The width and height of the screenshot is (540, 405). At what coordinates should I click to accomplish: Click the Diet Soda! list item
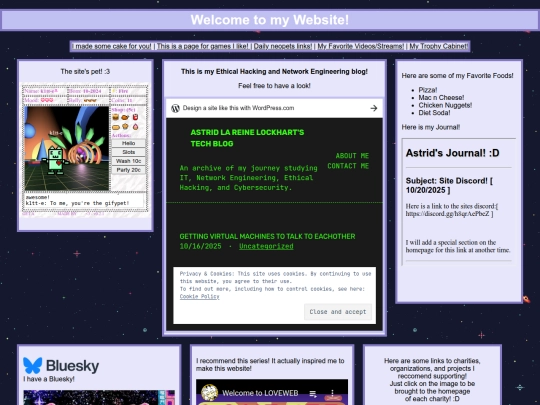pyautogui.click(x=434, y=113)
